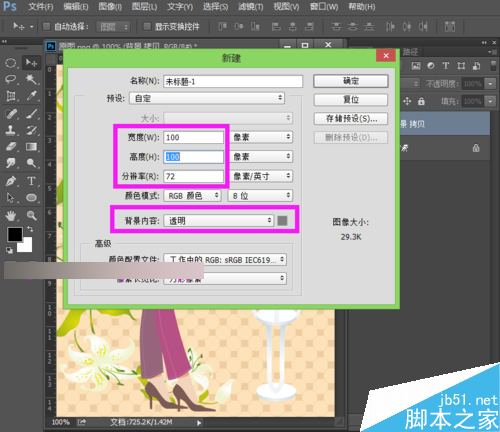
Task: Open the 图层(L) menu
Action: (x=144, y=6)
